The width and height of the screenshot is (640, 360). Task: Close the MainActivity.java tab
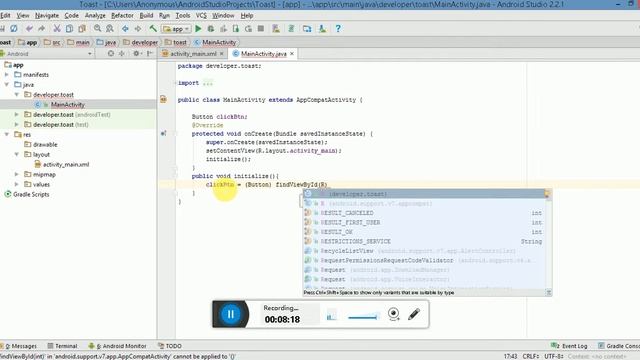292,54
